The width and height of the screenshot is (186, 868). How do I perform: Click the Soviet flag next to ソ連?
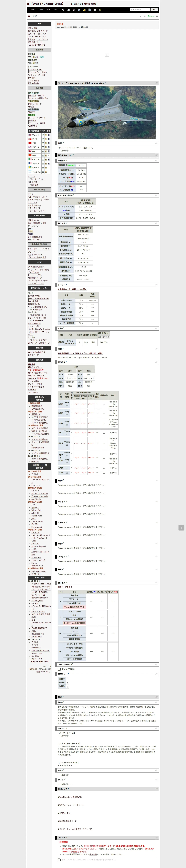(x=30, y=143)
